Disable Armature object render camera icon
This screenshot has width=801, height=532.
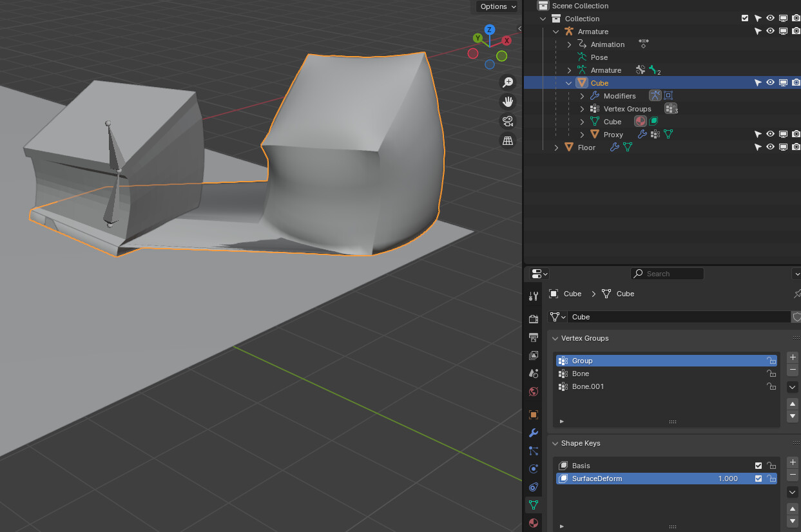coord(796,31)
